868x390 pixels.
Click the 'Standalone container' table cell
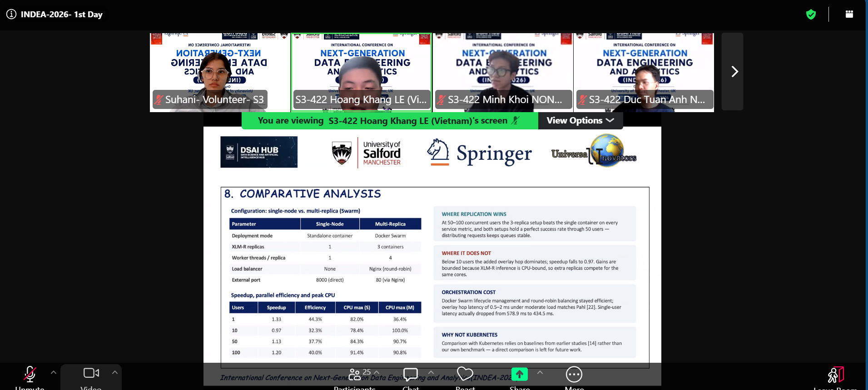tap(330, 236)
